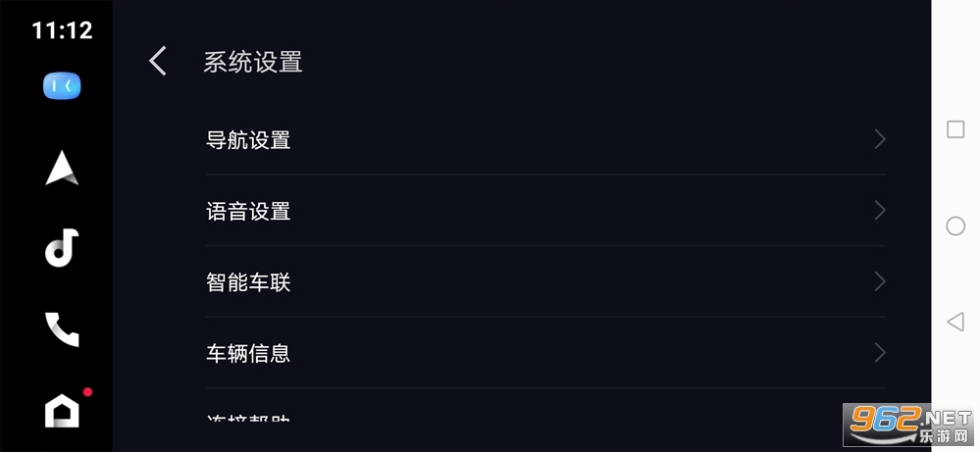Open the blue voice assistant icon
This screenshot has width=980, height=452.
click(x=62, y=86)
